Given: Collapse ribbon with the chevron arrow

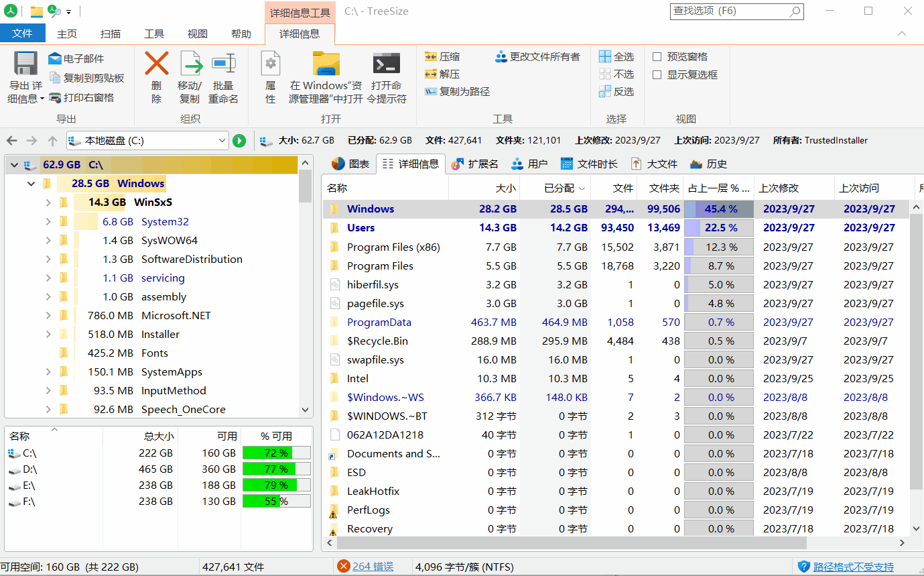Looking at the screenshot, I should pyautogui.click(x=902, y=34).
